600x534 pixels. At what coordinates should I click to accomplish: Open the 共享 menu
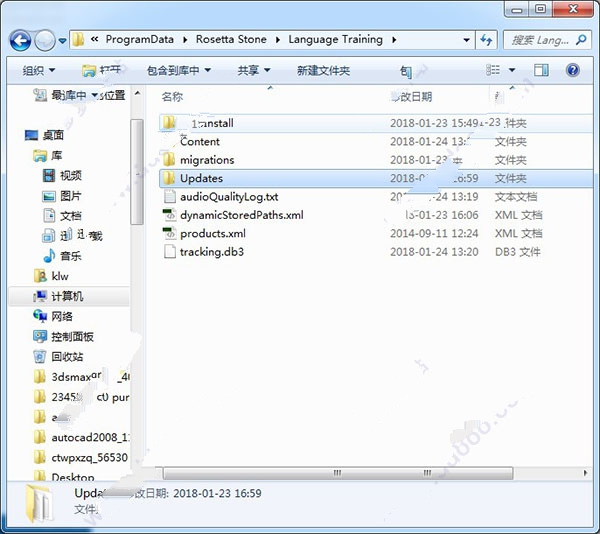coord(254,70)
